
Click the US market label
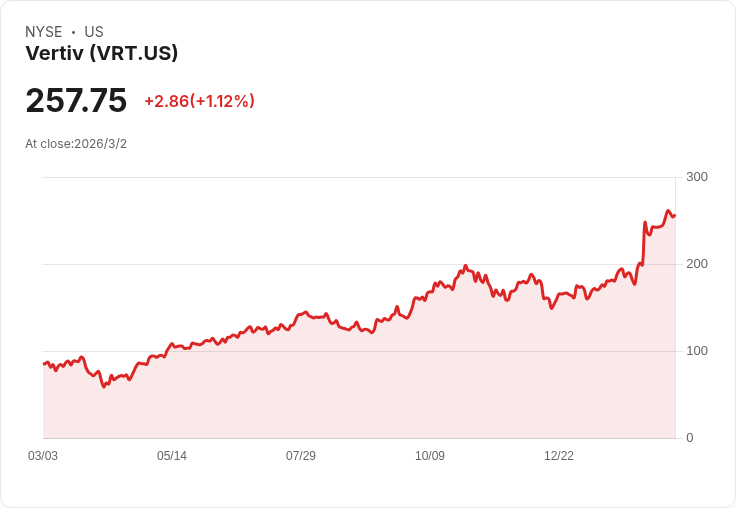[94, 32]
